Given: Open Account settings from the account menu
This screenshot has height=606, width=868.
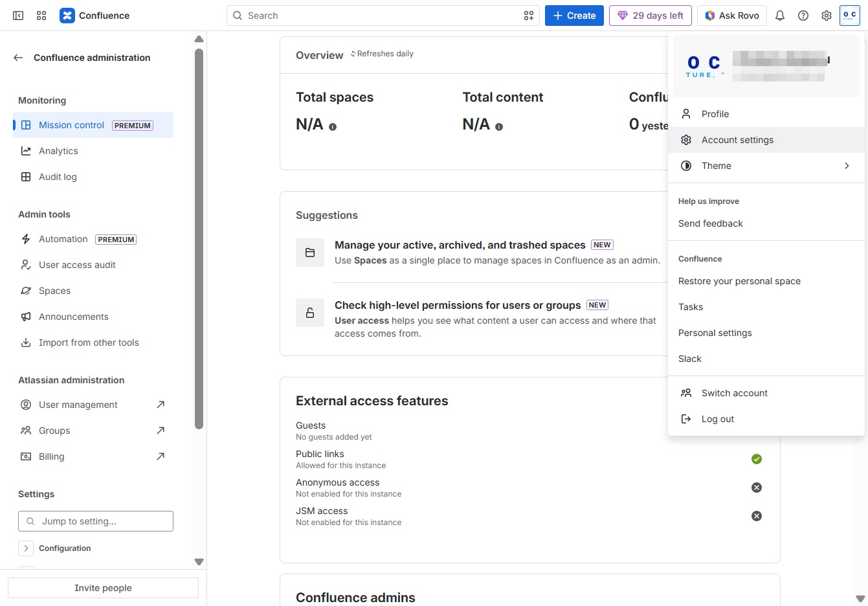Looking at the screenshot, I should pos(766,140).
